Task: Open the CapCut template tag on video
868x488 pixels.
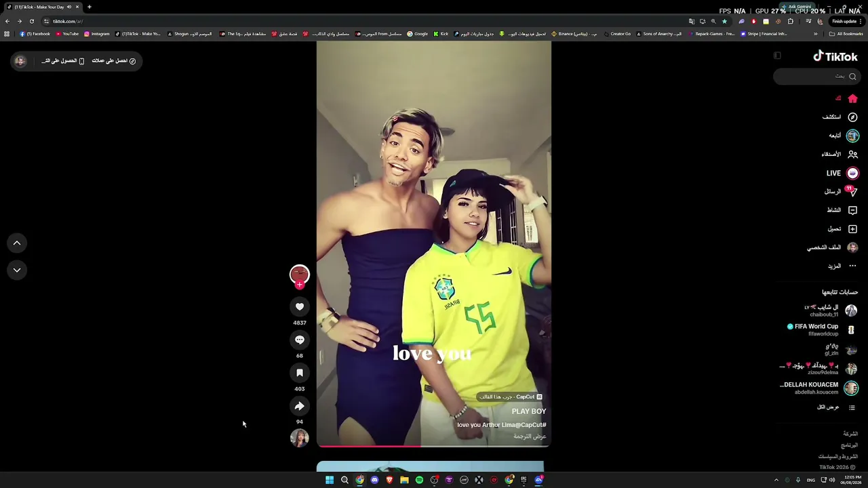Action: (510, 397)
